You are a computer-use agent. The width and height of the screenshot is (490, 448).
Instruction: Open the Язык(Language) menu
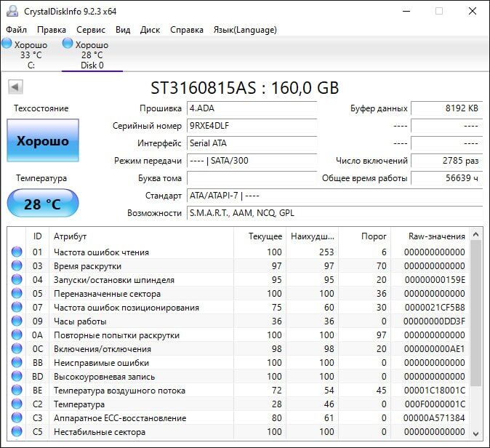point(244,30)
